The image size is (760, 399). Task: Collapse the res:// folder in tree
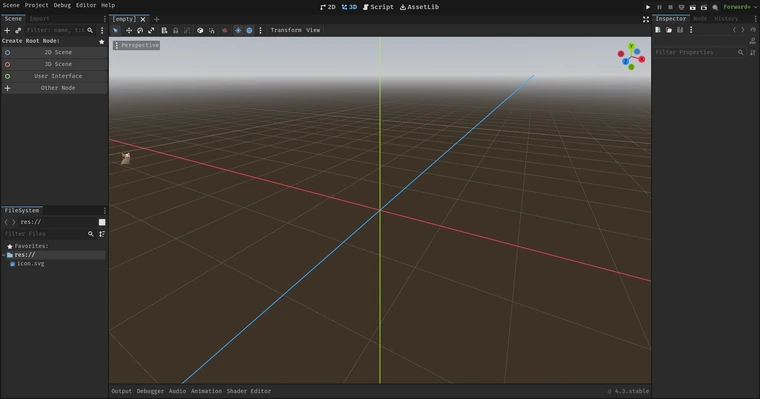pyautogui.click(x=4, y=255)
